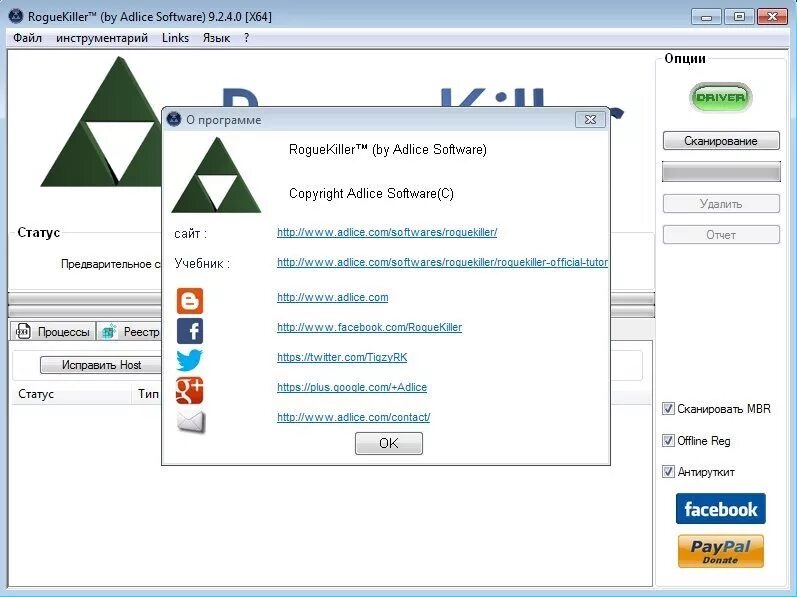
Task: Click the Google Plus icon
Action: point(190,391)
